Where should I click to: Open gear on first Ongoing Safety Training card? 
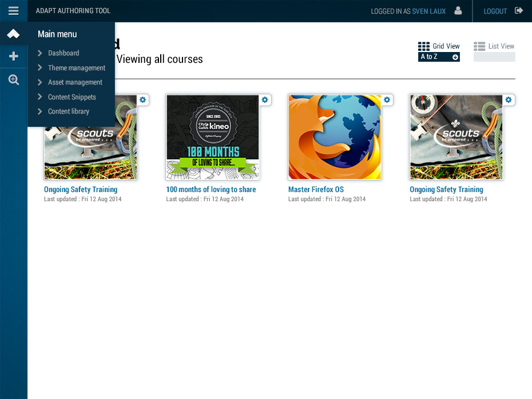tap(142, 99)
